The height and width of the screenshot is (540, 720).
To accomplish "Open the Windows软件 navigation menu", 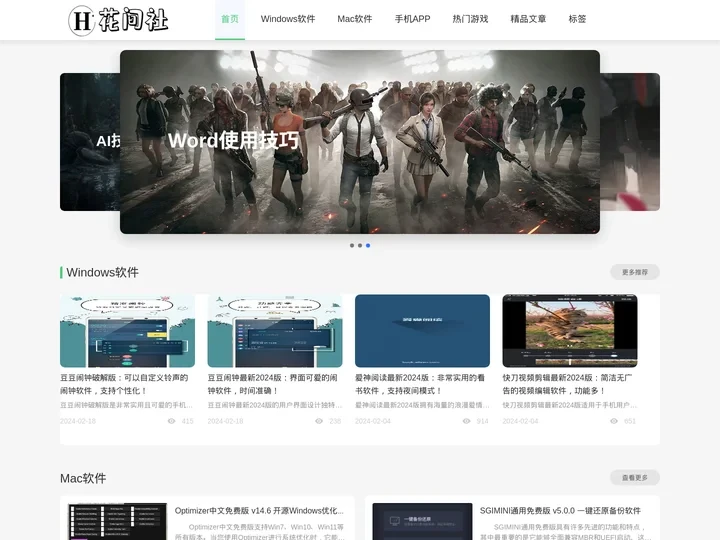I will coord(288,19).
